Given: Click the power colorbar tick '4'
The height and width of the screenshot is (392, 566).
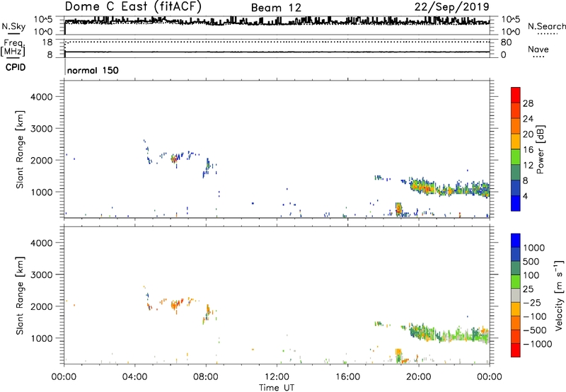Looking at the screenshot, I should (525, 196).
